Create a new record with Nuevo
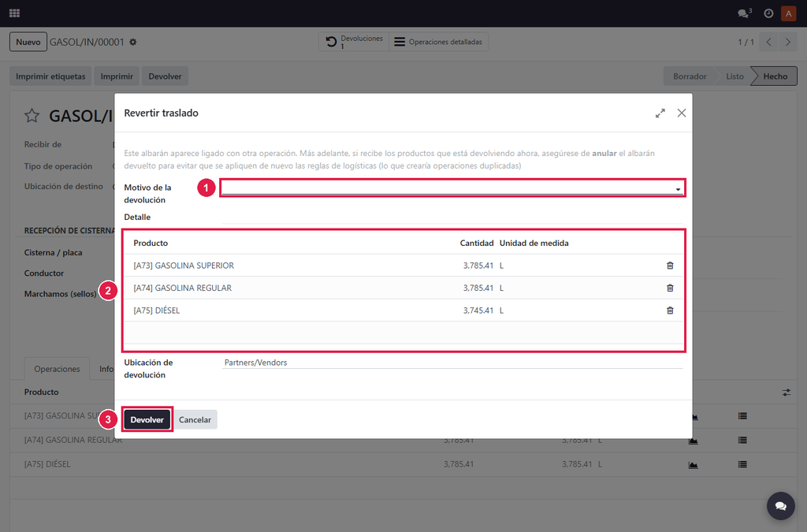The height and width of the screenshot is (532, 807). [28, 43]
